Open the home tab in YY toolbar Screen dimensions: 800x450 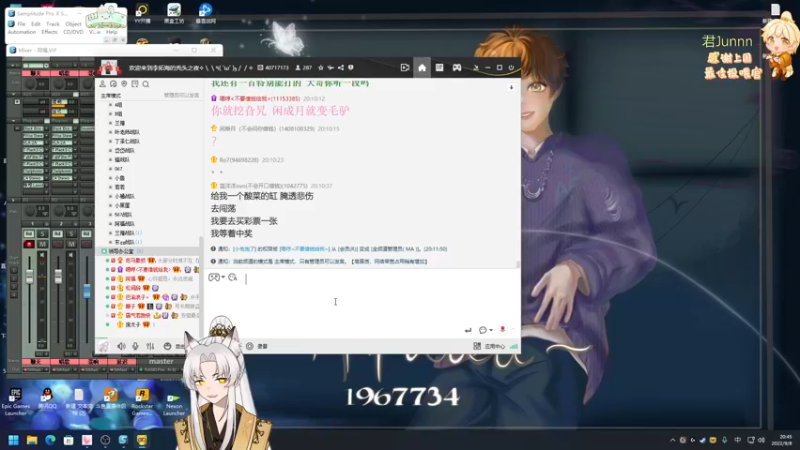422,67
